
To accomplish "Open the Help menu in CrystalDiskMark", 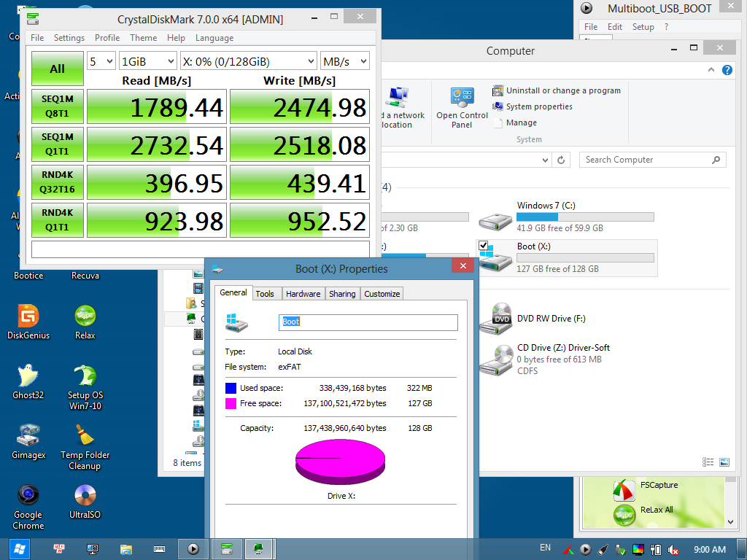I will [176, 38].
